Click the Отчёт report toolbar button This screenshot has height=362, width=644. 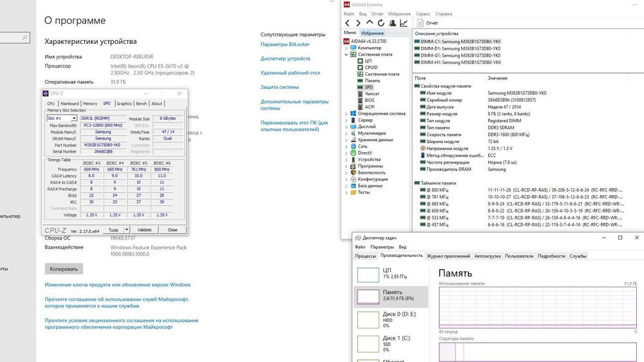click(428, 23)
